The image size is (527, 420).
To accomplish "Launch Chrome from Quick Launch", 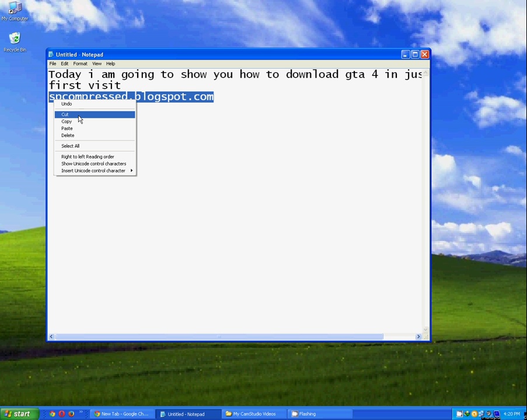I will 52,414.
